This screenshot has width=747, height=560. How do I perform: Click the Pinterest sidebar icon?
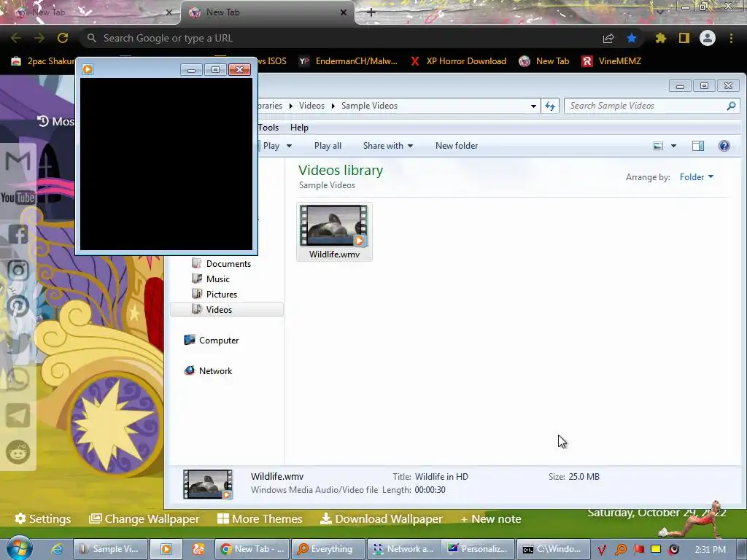18,307
